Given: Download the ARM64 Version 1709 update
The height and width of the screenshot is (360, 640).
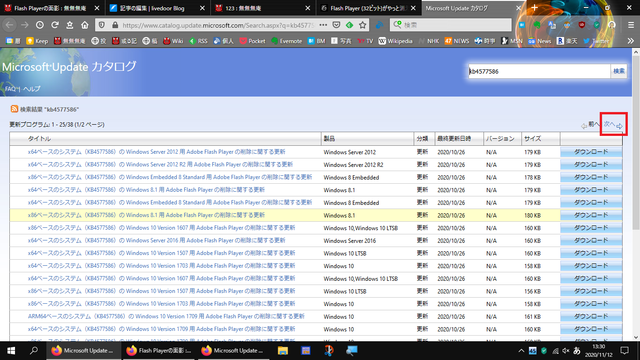Looking at the screenshot, I should [591, 316].
